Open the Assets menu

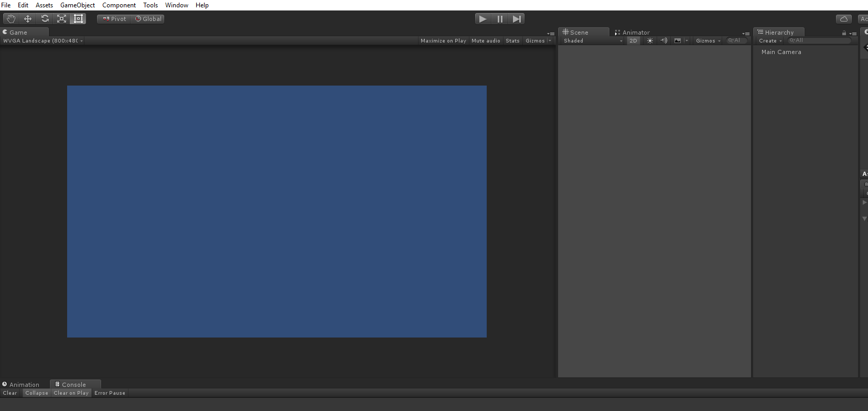pos(44,5)
